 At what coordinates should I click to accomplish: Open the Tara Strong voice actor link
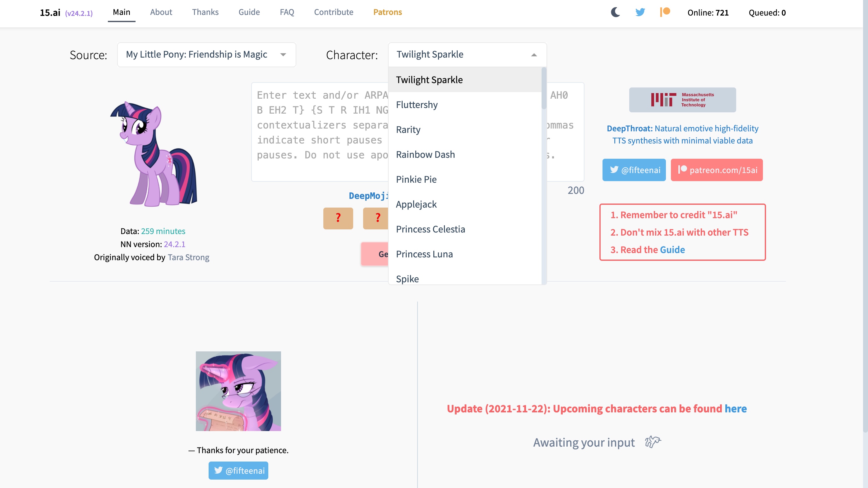pyautogui.click(x=188, y=257)
